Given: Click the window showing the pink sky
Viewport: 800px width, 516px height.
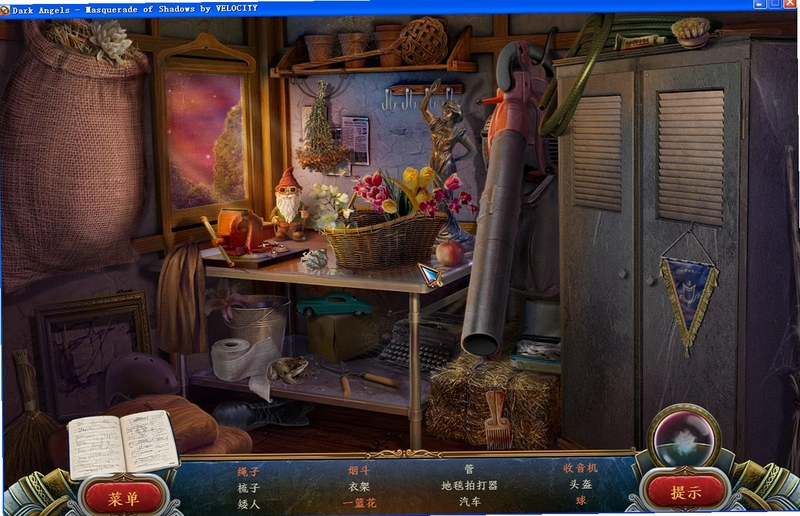Looking at the screenshot, I should 205,139.
